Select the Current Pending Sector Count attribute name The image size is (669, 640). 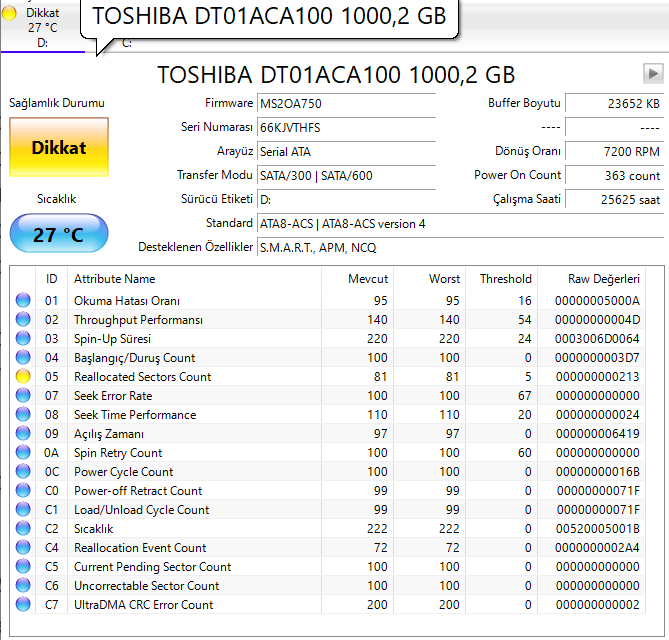pyautogui.click(x=152, y=567)
